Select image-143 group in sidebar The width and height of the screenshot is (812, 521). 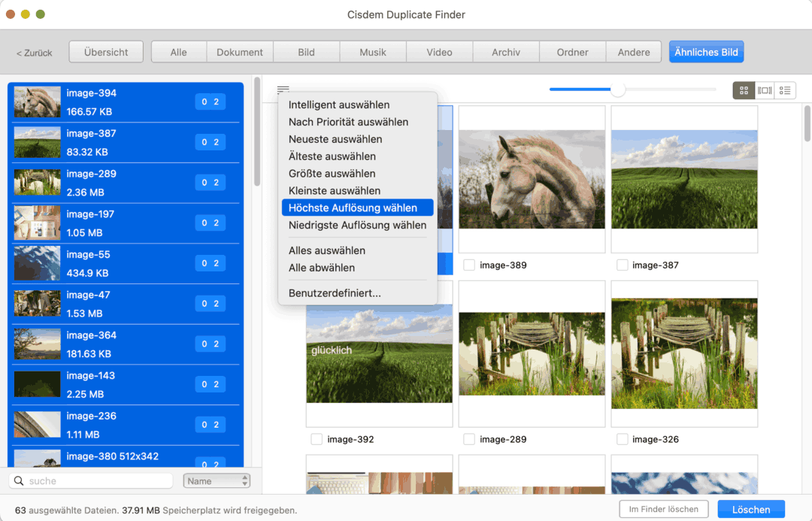[126, 385]
